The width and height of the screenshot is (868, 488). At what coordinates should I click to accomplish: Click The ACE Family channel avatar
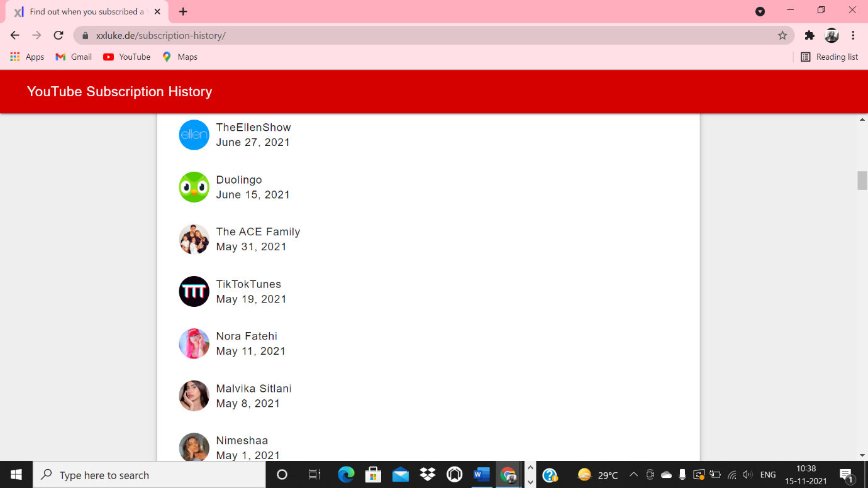click(x=194, y=239)
